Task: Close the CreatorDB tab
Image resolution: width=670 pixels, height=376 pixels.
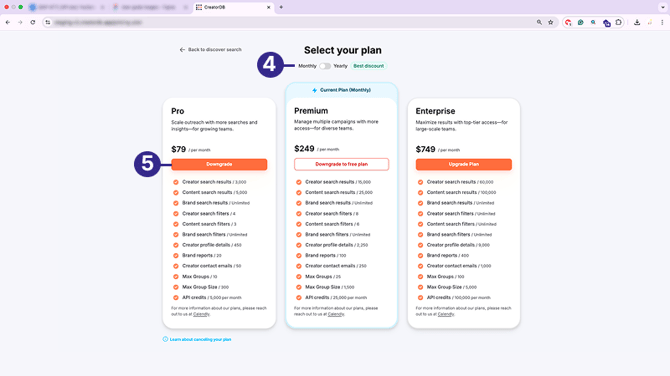Action: point(268,7)
